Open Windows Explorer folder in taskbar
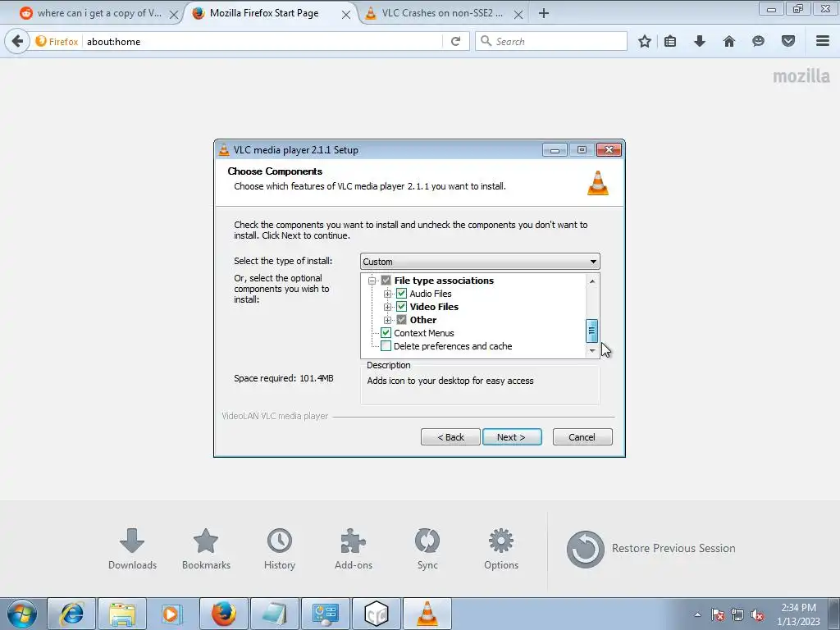This screenshot has width=840, height=630. (x=122, y=614)
